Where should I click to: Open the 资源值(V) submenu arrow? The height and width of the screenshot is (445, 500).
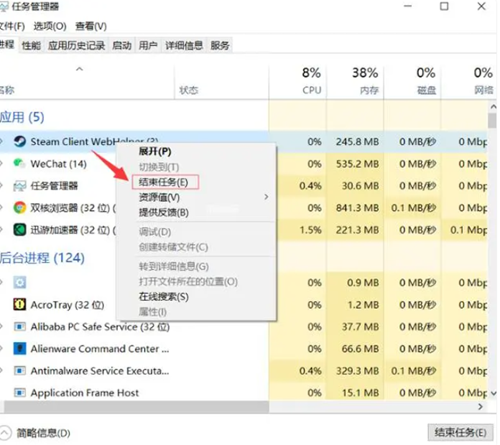pos(266,197)
